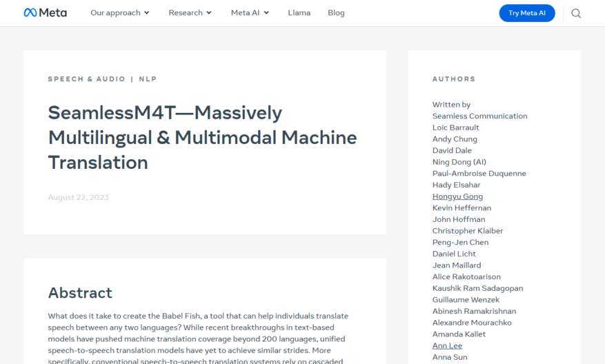
Task: Click author name Hady Elsahar
Action: pos(457,185)
